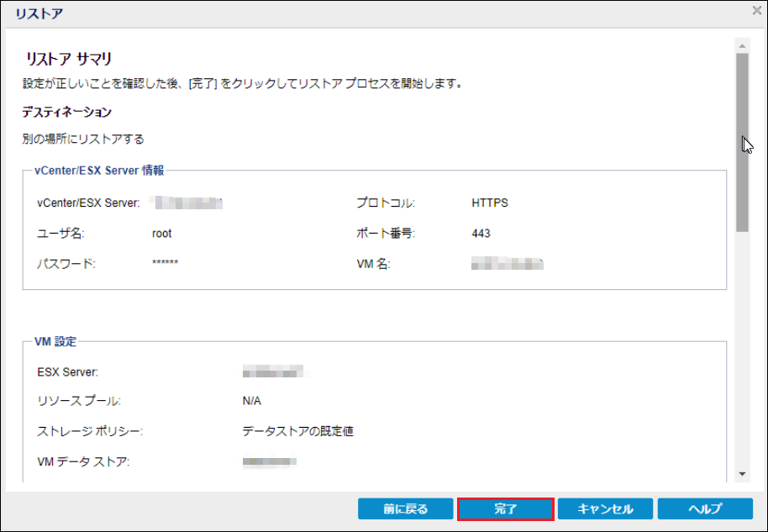This screenshot has width=768, height=532.
Task: Cancel the restore with キャンセル
Action: point(606,509)
